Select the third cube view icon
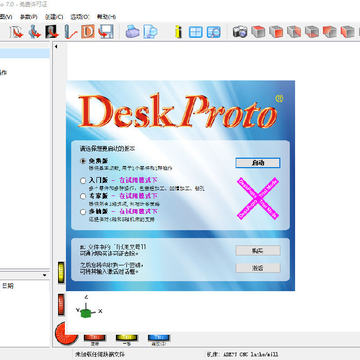Screen dimensions: 360x360 pyautogui.click(x=294, y=32)
